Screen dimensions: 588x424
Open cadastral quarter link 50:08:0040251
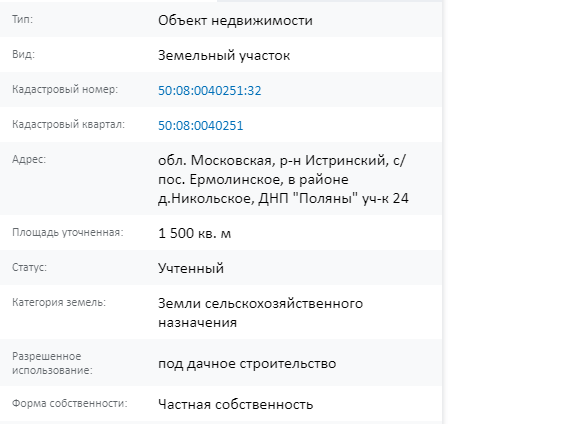(201, 125)
